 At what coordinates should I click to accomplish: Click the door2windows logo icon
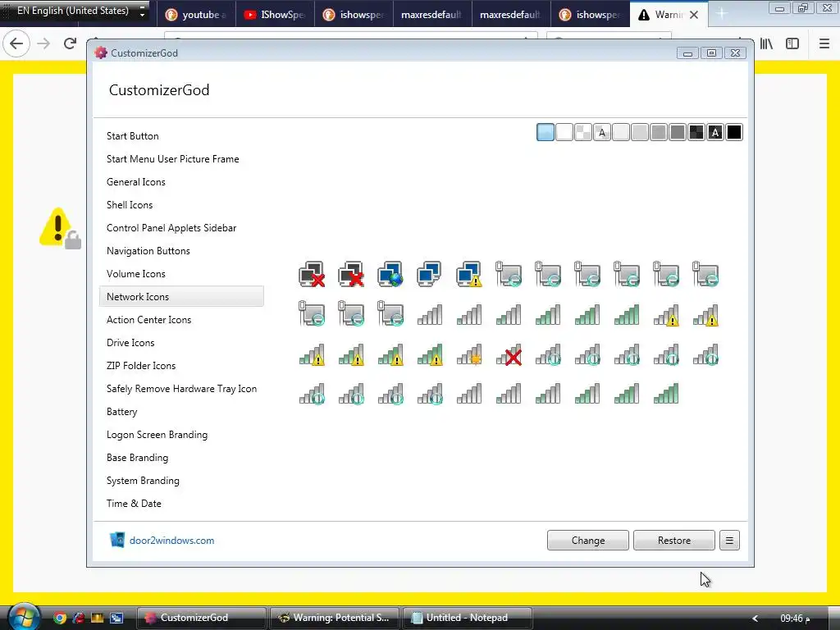point(116,540)
